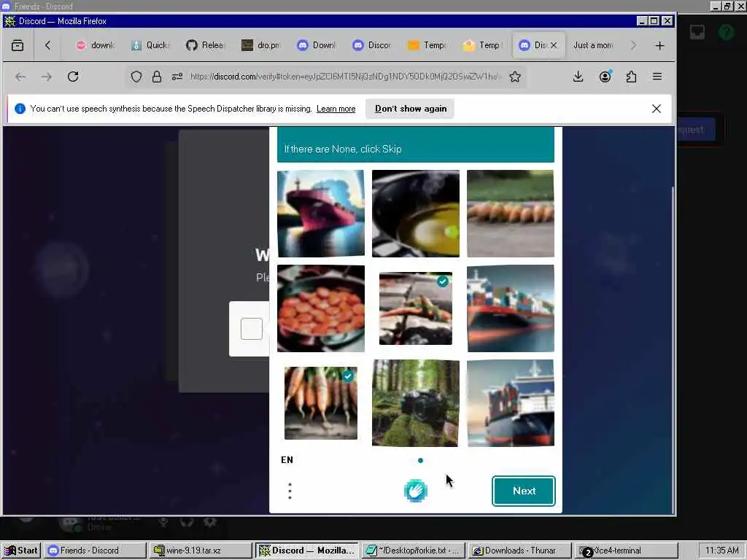Select the pink cargo ship image
Screen dimensions: 747x560
pyautogui.click(x=321, y=214)
